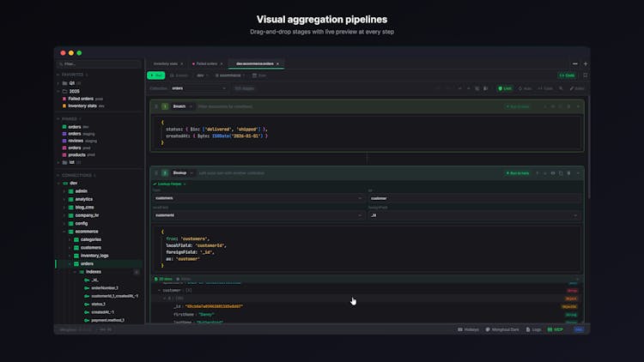Image resolution: width=644 pixels, height=362 pixels.
Task: Click the MCP icon in the status bar
Action: point(556,329)
